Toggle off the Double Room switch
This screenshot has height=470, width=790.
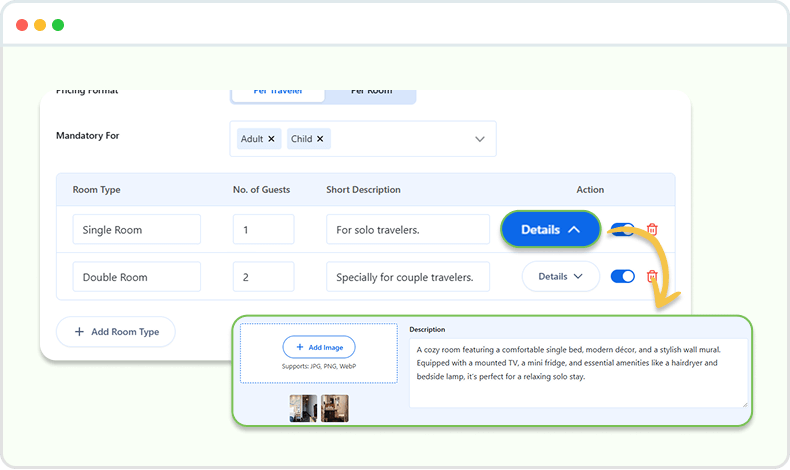point(622,277)
